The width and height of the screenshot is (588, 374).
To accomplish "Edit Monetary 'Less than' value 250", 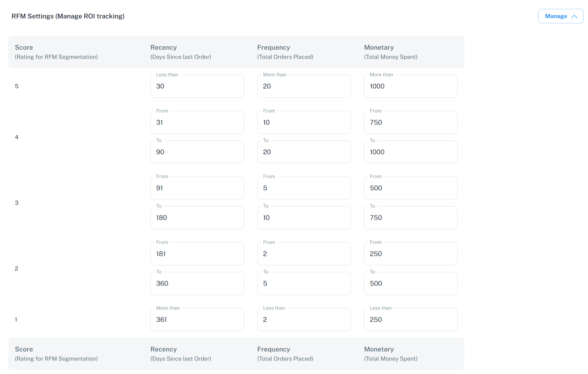I will pos(411,320).
